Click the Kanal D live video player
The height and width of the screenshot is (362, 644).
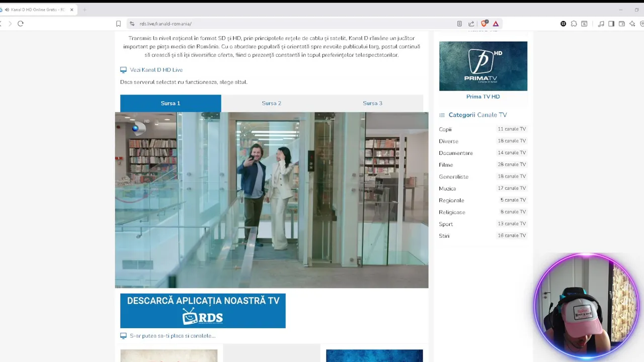(272, 200)
